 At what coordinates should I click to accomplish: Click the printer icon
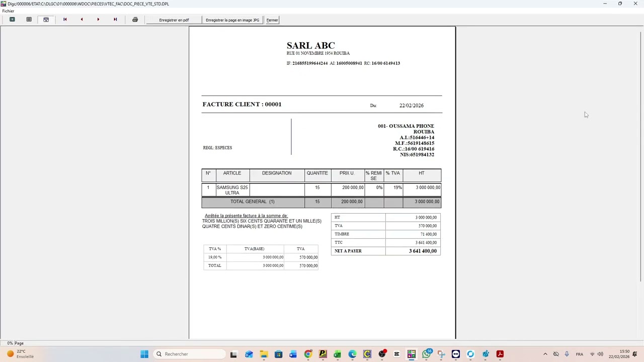point(135,20)
